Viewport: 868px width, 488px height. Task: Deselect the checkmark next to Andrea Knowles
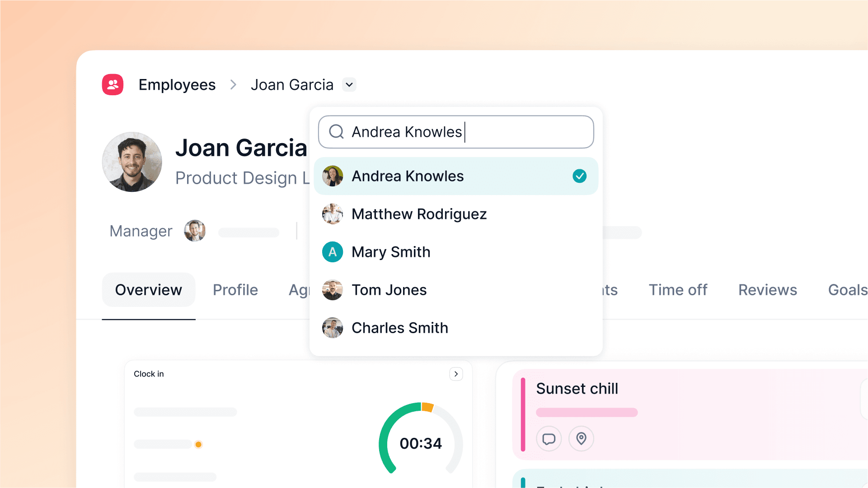click(580, 176)
